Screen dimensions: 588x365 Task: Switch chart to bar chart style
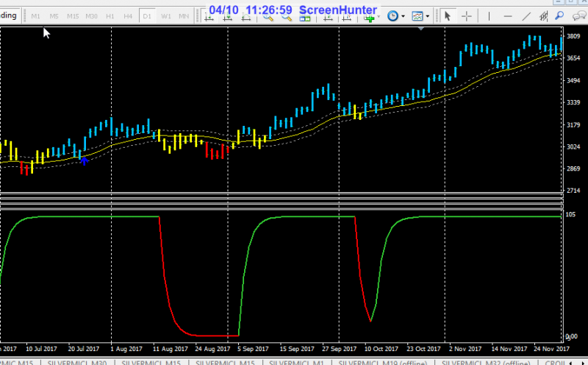(x=209, y=16)
